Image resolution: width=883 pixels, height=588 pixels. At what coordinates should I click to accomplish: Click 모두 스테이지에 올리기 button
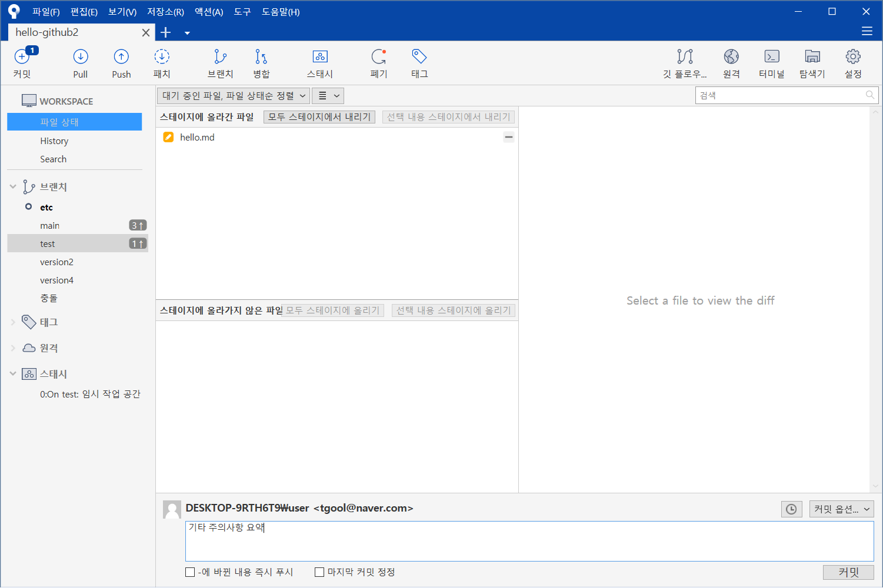[333, 310]
